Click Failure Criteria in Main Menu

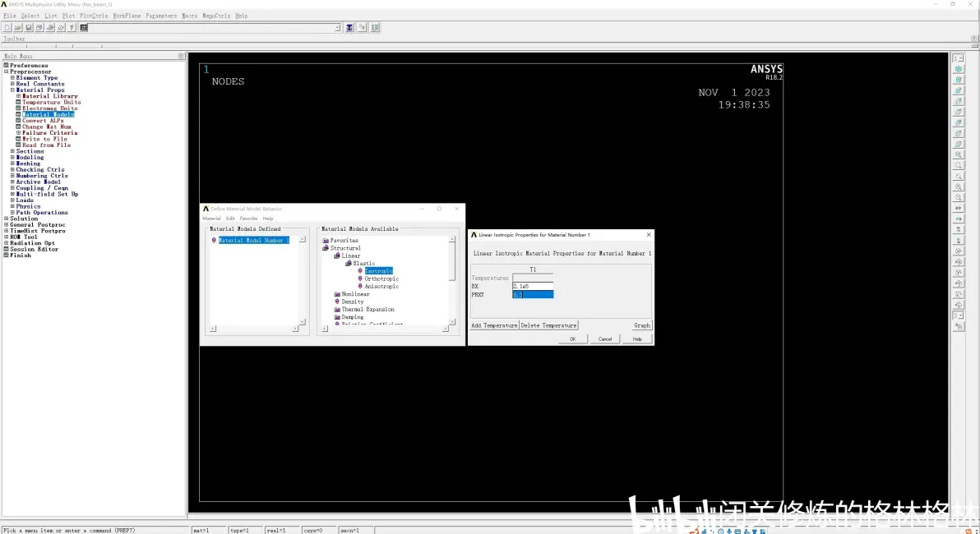[x=50, y=133]
